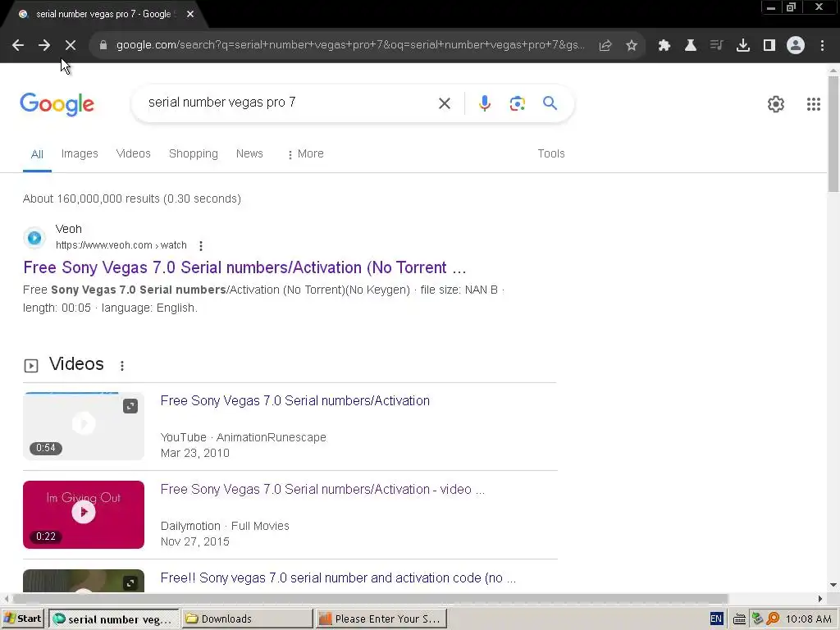840x630 pixels.
Task: Click 'About 160,000,000 results' text
Action: click(x=91, y=199)
